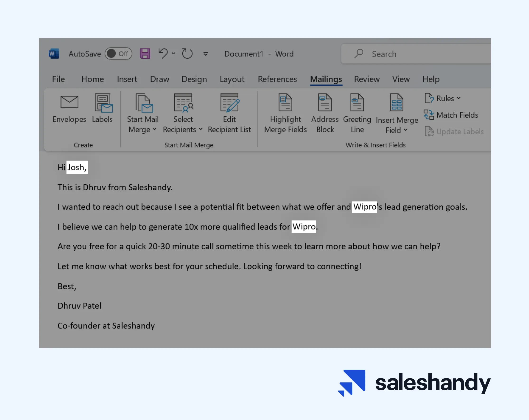
Task: Click the 'Document1 - Word' title text
Action: (x=259, y=54)
